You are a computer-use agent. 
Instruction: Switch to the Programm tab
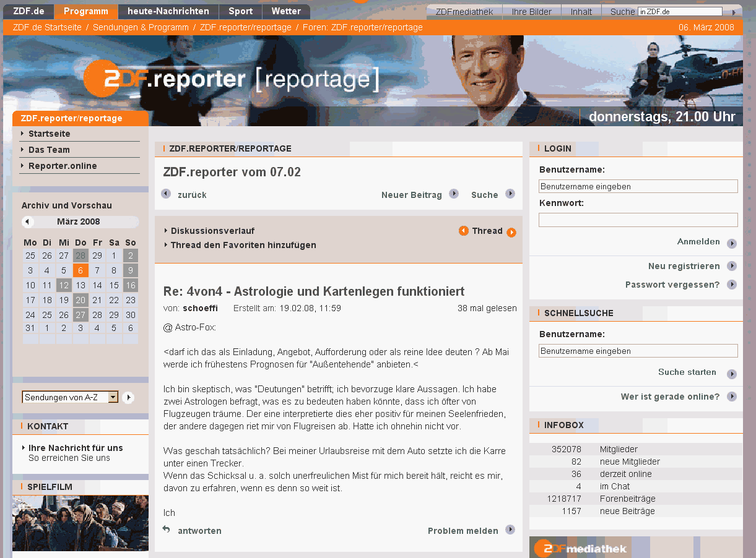click(85, 11)
